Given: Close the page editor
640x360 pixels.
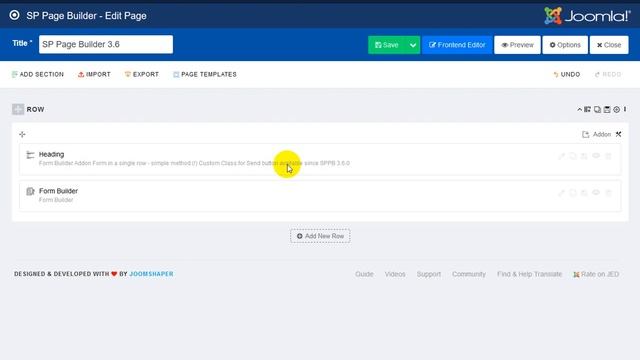Looking at the screenshot, I should [x=609, y=45].
